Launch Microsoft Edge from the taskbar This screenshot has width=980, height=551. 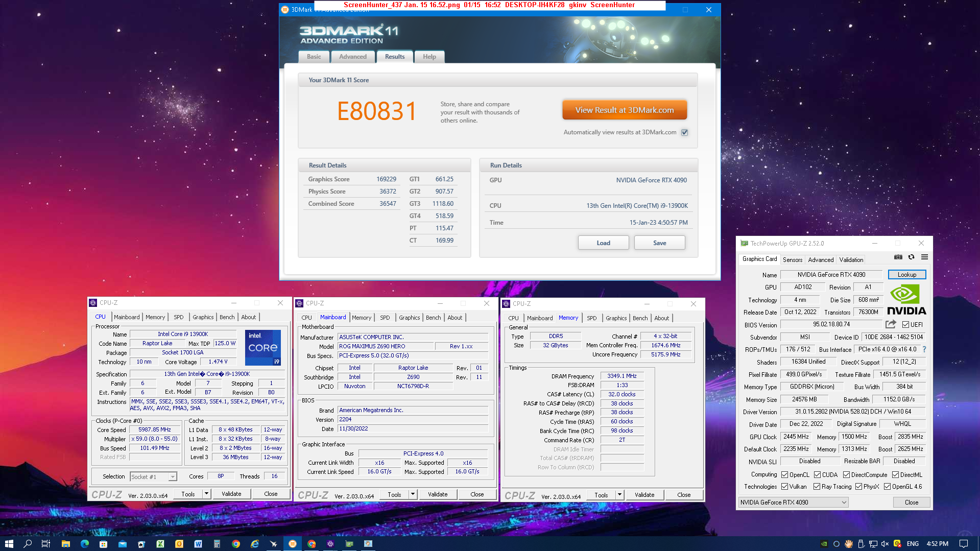click(84, 544)
